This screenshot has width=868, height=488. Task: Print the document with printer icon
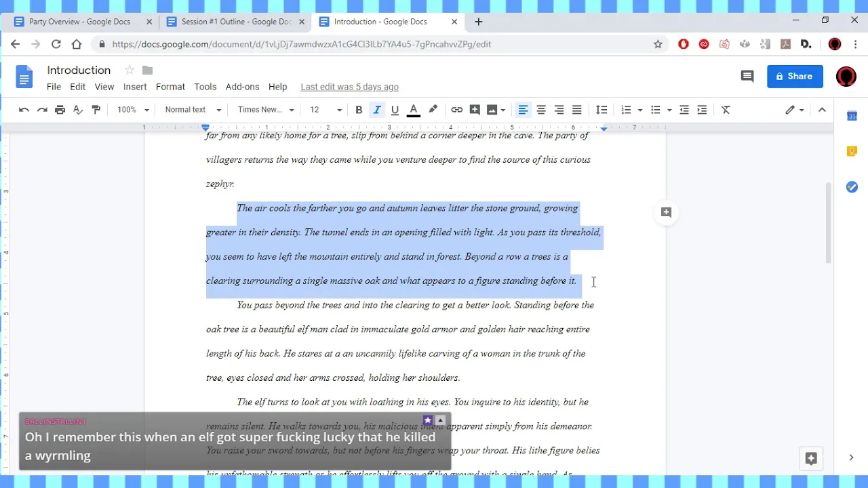60,110
